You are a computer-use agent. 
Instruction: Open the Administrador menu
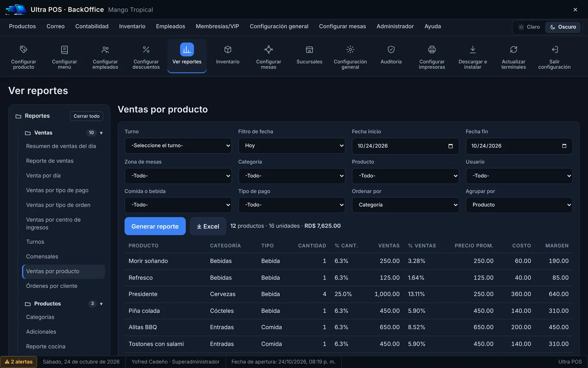(395, 26)
